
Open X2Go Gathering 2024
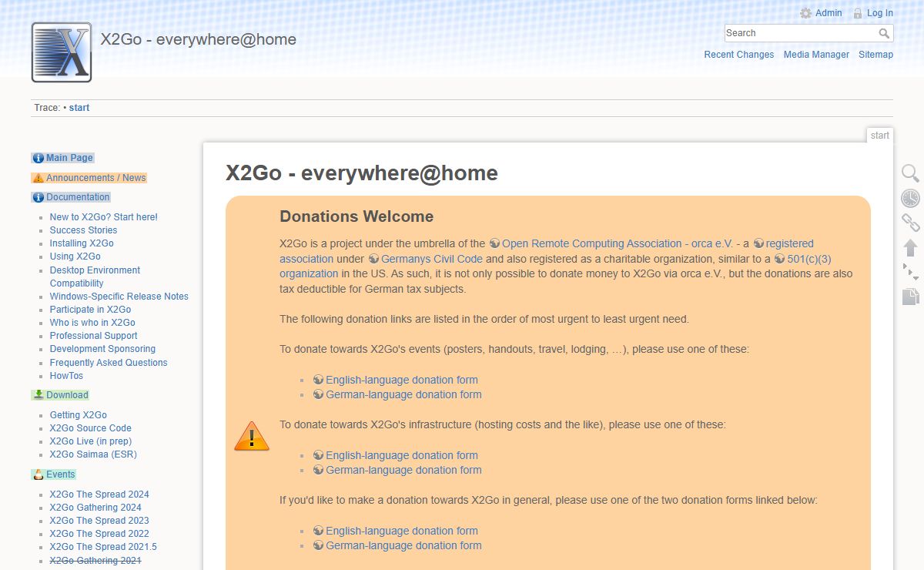pyautogui.click(x=95, y=508)
